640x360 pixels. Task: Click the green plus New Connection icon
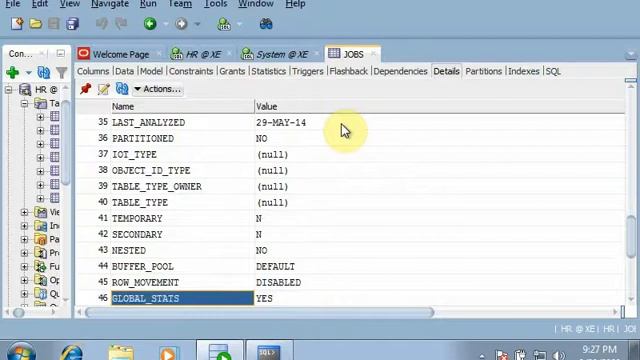[13, 73]
